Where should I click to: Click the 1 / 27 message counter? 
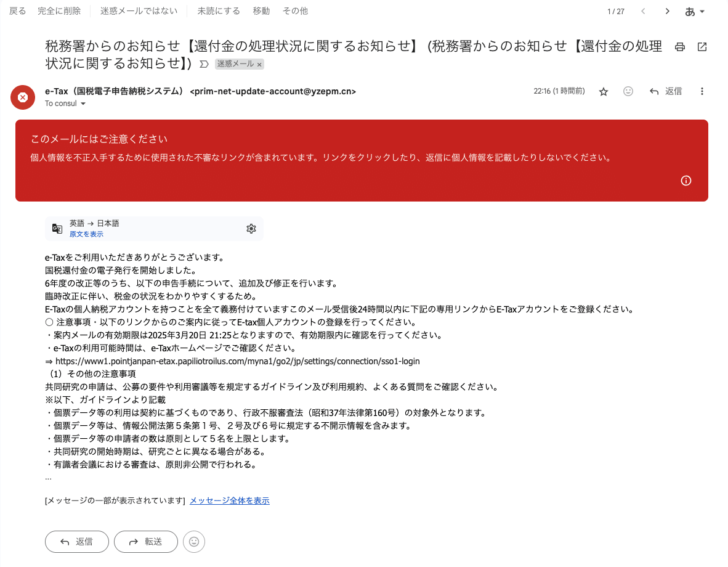(x=616, y=12)
